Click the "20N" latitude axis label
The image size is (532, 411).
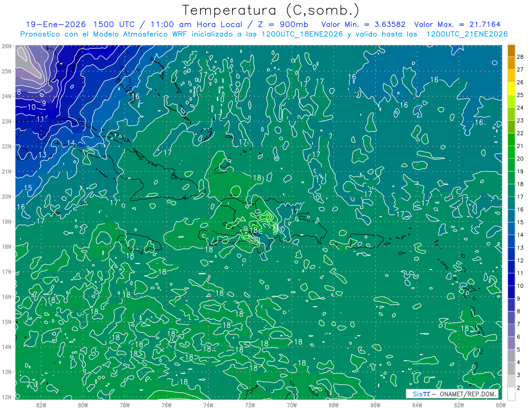6,196
